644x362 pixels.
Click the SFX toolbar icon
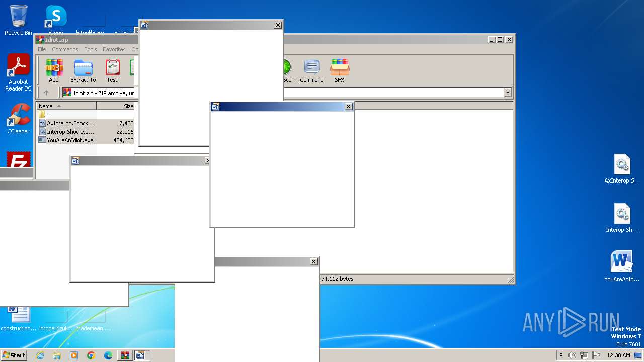[340, 71]
